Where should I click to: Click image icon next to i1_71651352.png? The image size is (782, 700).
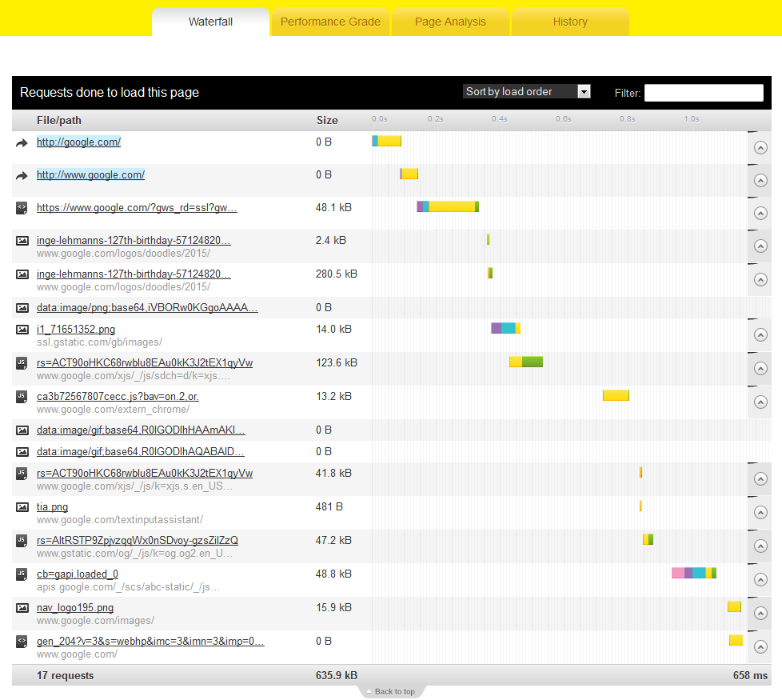22,330
